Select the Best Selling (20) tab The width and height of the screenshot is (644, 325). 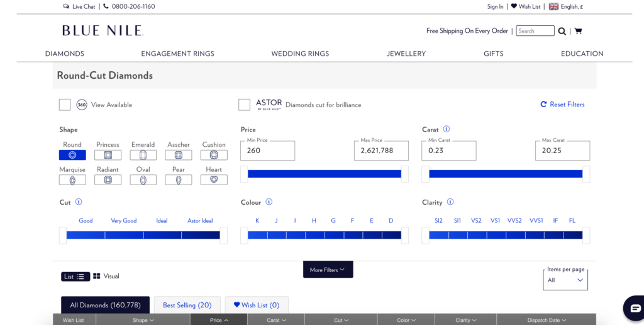click(x=187, y=305)
